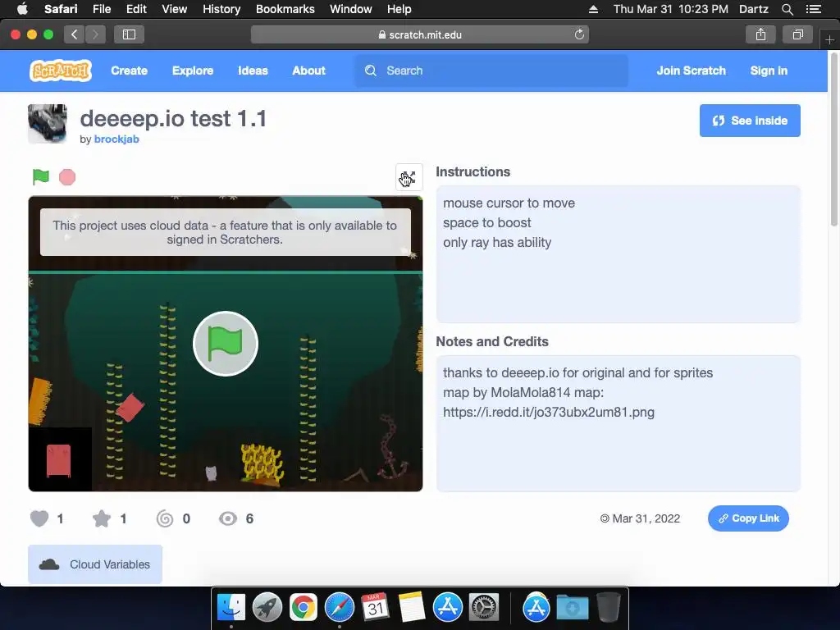This screenshot has width=840, height=630.
Task: Click Sign in
Action: click(769, 71)
